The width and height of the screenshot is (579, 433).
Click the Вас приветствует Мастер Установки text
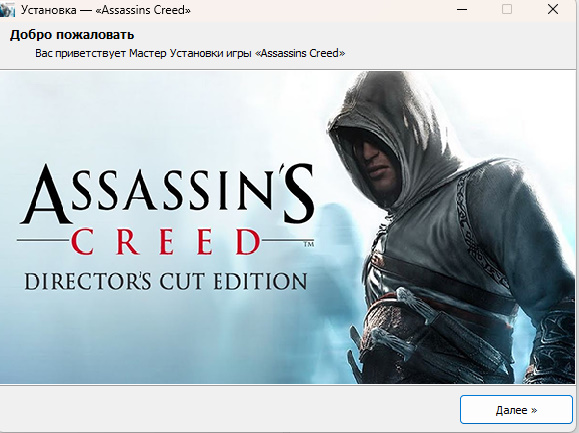(x=190, y=53)
